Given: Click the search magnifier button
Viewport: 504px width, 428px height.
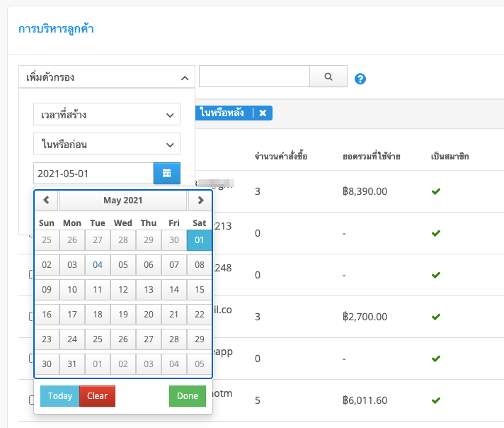Looking at the screenshot, I should point(328,77).
